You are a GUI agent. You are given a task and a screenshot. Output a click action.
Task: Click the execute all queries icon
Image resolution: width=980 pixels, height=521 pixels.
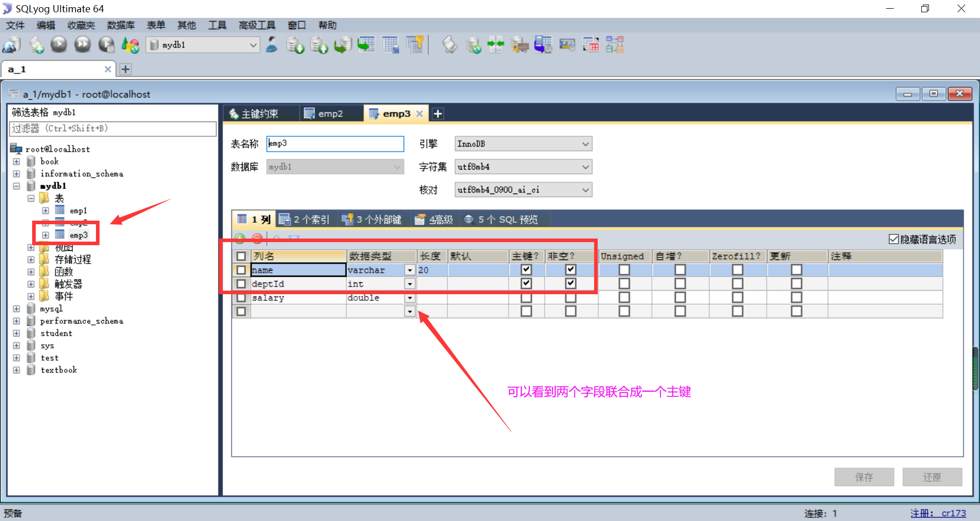click(83, 45)
